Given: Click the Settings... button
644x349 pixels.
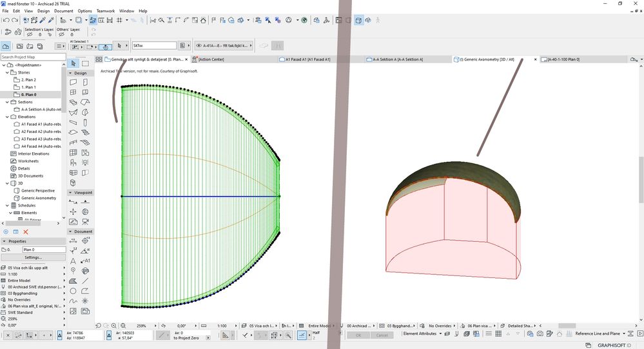Looking at the screenshot, I should click(34, 257).
